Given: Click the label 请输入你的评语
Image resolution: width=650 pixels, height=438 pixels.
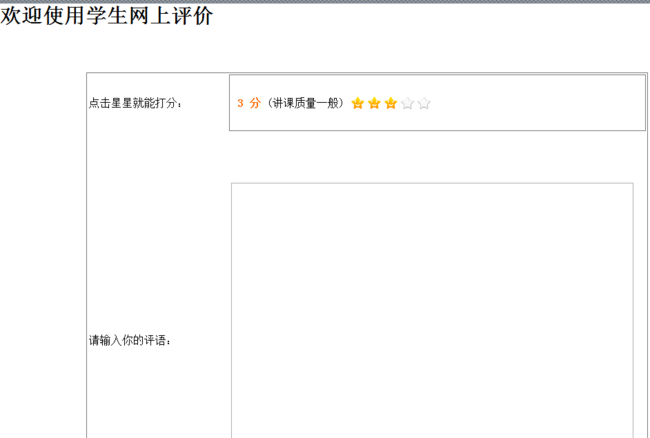Looking at the screenshot, I should pyautogui.click(x=130, y=341).
